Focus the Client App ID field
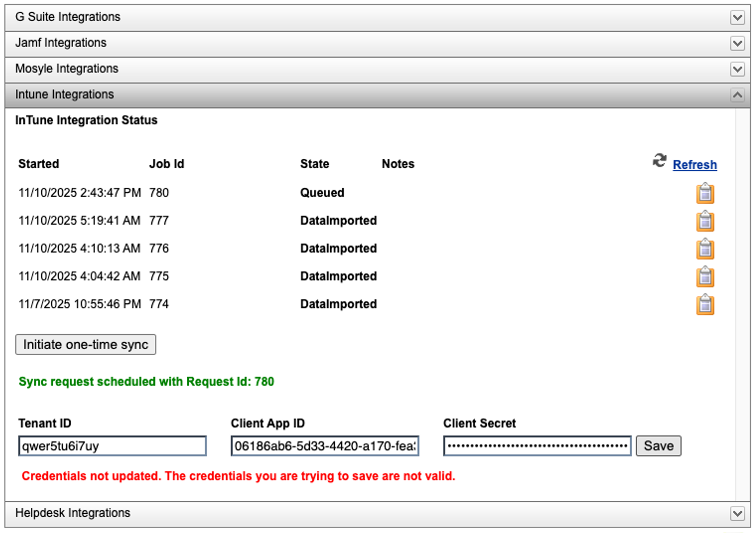The width and height of the screenshot is (756, 533). coord(325,446)
